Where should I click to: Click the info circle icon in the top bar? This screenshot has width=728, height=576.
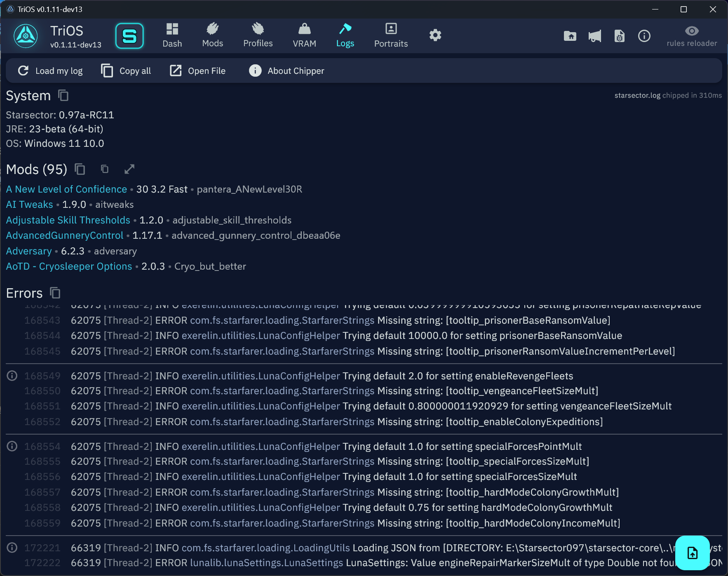[x=644, y=36]
